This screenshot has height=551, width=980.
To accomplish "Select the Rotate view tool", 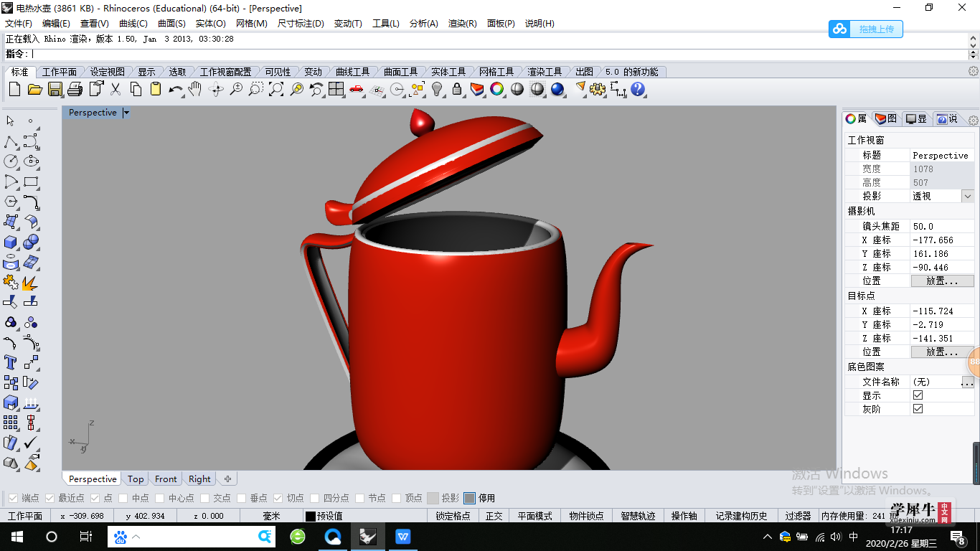I will [216, 89].
